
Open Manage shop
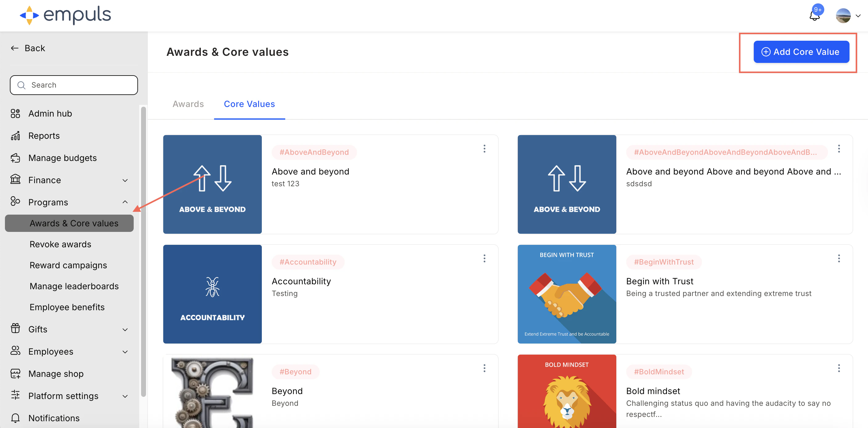(56, 374)
